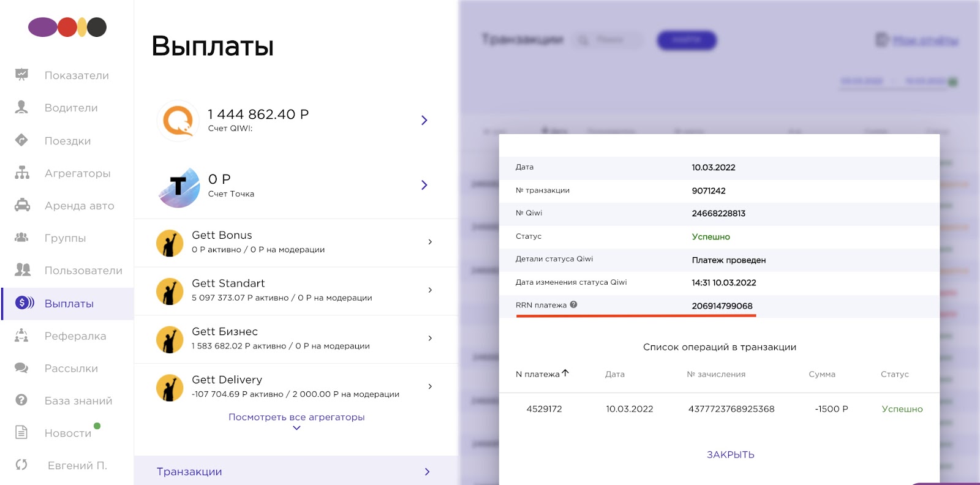Open the Группы menu item
980x485 pixels.
coord(65,238)
